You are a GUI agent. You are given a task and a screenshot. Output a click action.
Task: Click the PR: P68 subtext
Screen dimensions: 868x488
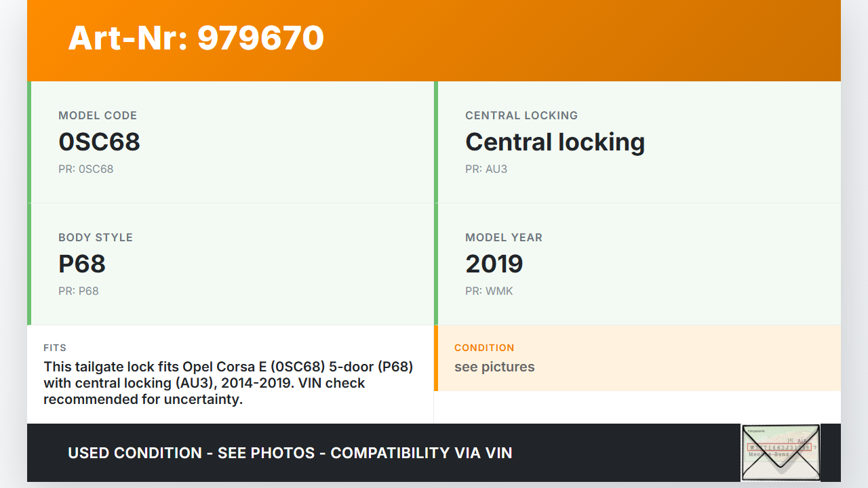pyautogui.click(x=79, y=291)
